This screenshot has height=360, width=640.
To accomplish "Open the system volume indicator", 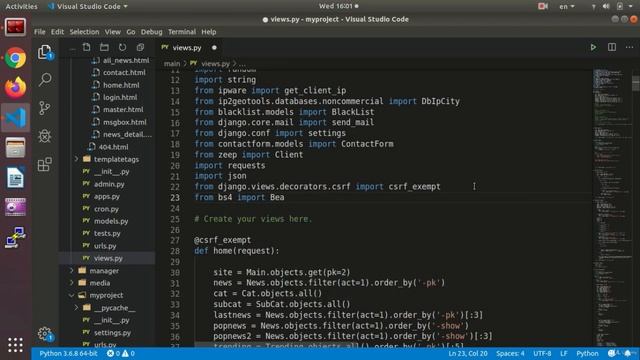I will (x=606, y=6).
